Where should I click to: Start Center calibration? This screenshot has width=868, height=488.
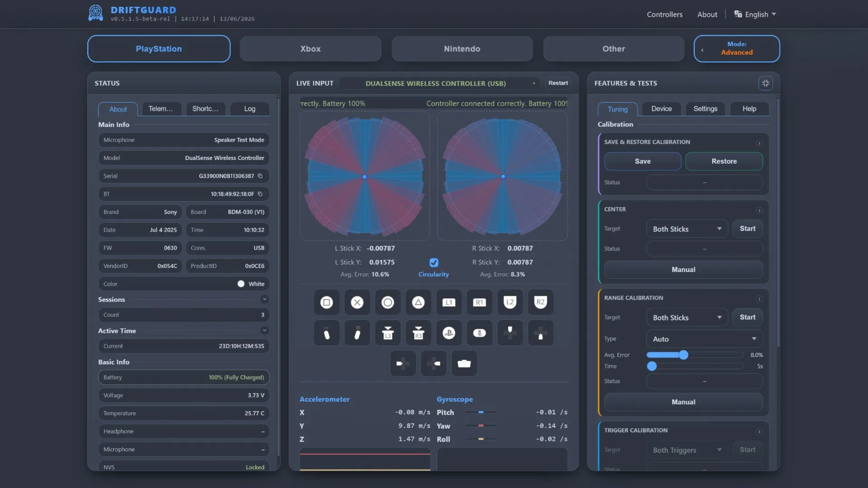(747, 229)
